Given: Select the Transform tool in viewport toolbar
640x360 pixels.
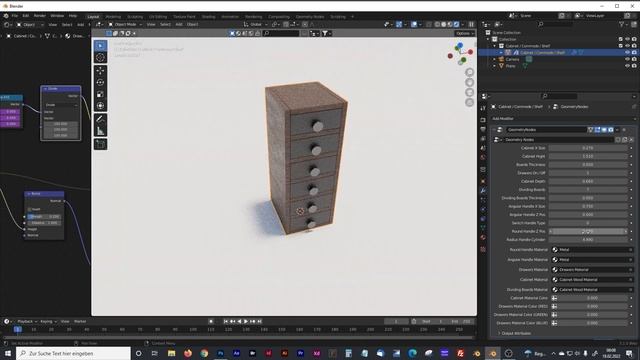Looking at the screenshot, I should (x=100, y=106).
